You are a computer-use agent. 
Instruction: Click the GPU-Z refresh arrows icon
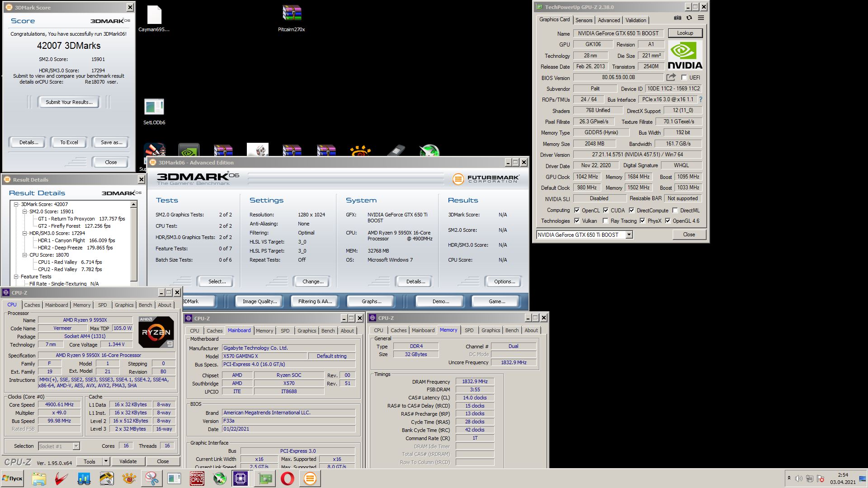point(689,18)
